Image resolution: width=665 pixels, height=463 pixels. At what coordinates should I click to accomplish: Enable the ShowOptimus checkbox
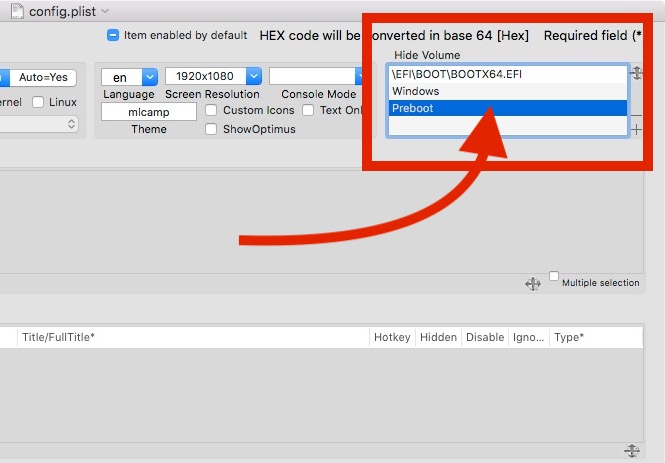[x=212, y=129]
